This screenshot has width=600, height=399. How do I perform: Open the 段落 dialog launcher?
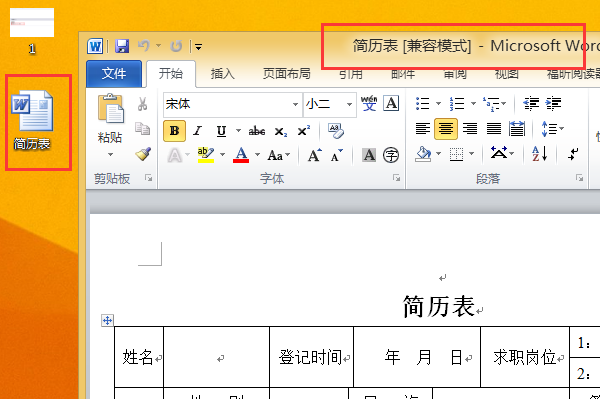579,178
